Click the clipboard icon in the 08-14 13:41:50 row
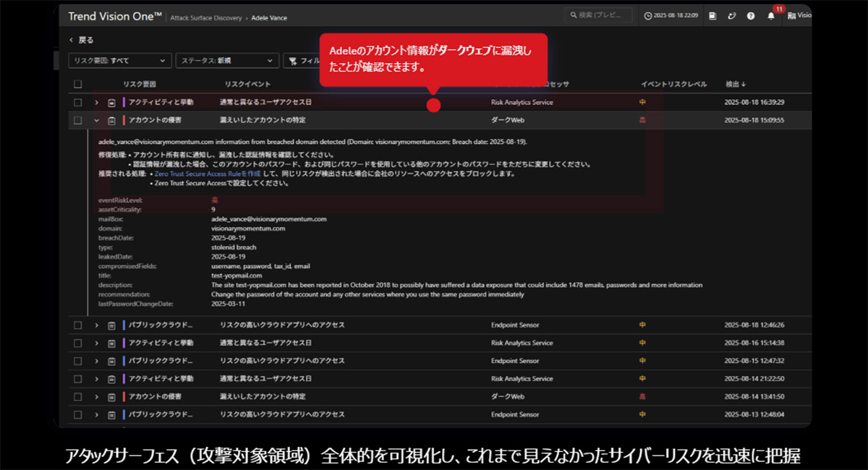 click(x=112, y=397)
